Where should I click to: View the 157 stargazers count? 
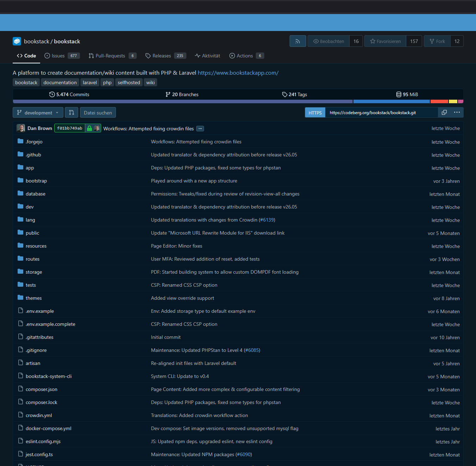414,41
